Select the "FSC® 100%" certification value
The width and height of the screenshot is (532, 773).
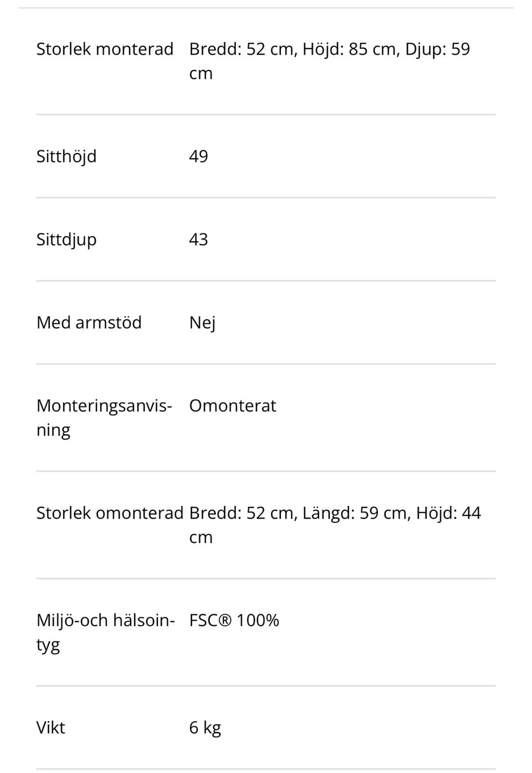coord(234,620)
